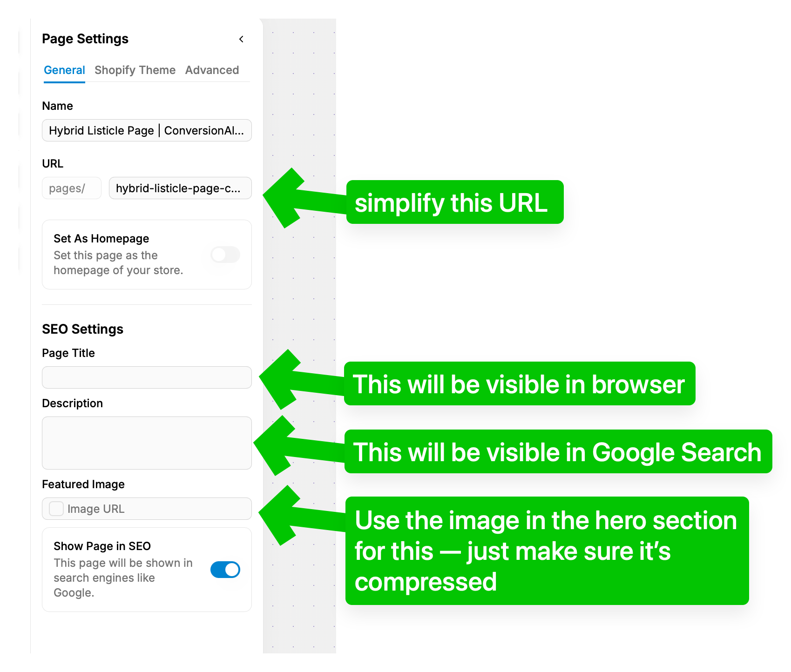791x672 pixels.
Task: Click the pages/ URL prefix box
Action: 71,188
